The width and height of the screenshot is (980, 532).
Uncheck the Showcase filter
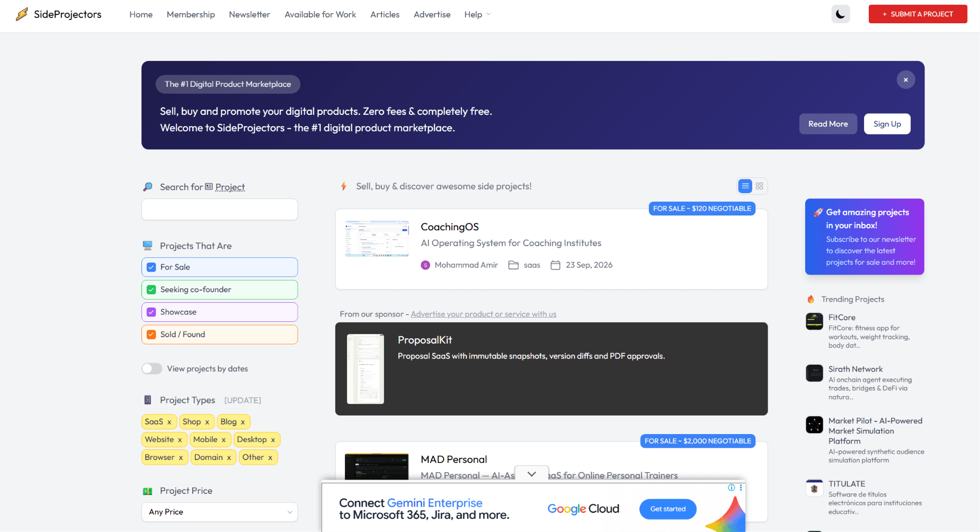click(x=151, y=312)
